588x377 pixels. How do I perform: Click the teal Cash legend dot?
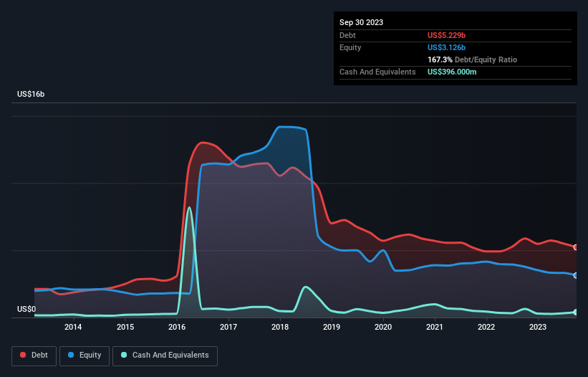click(124, 355)
